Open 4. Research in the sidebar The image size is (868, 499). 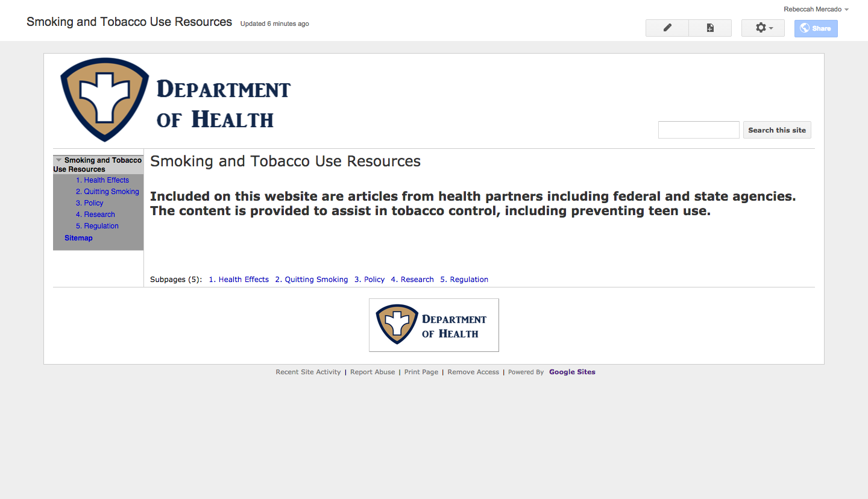[95, 215]
